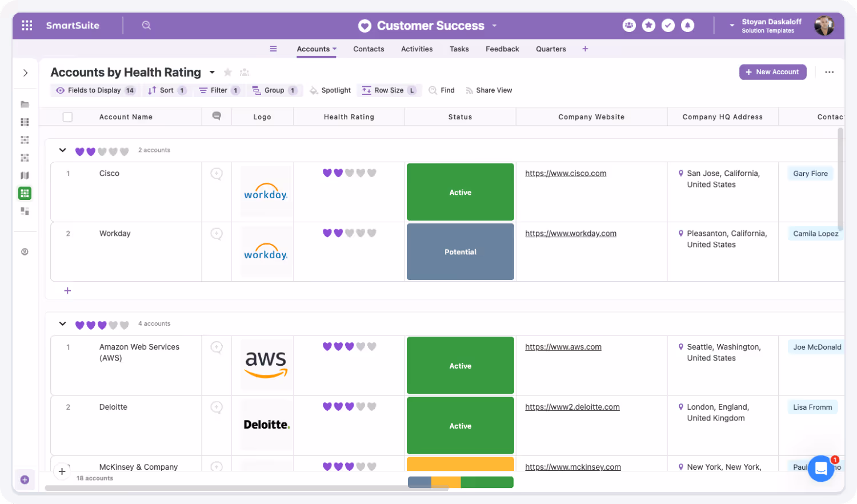Screen dimensions: 857x504
Task: Open Group options
Action: coord(274,90)
